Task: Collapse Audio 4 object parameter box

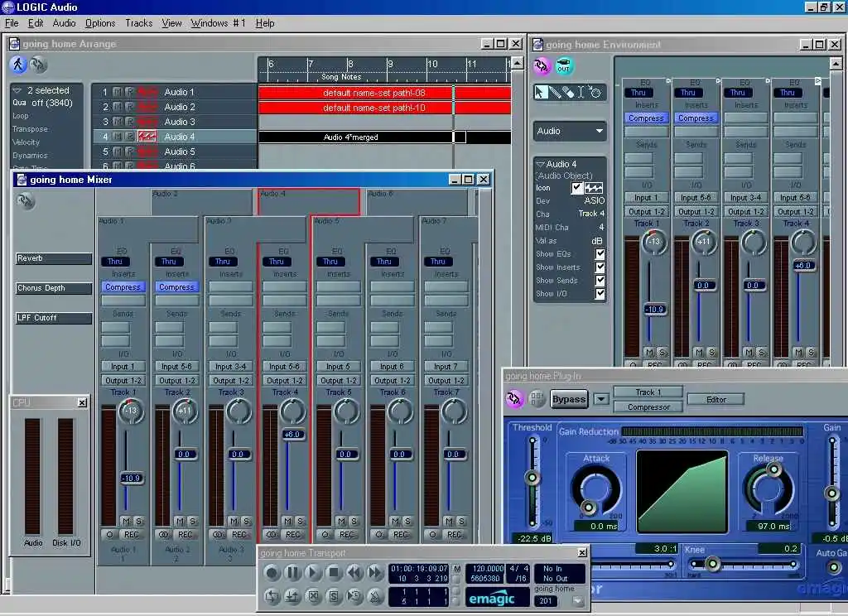Action: tap(540, 164)
